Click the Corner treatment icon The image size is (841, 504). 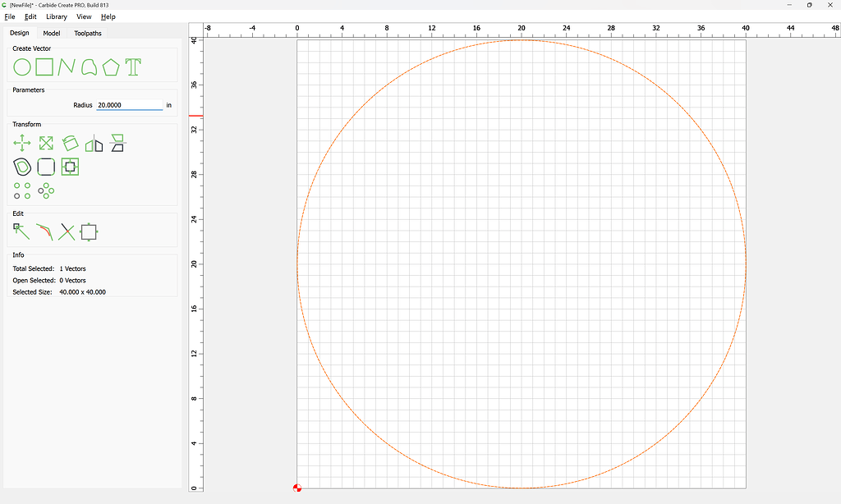click(46, 167)
